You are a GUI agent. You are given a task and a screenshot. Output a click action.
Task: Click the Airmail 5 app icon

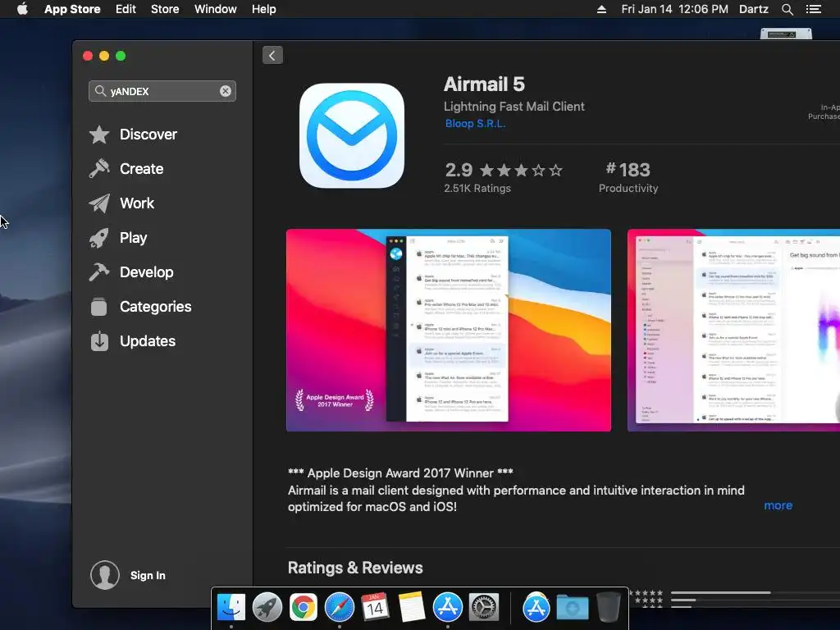pyautogui.click(x=352, y=135)
